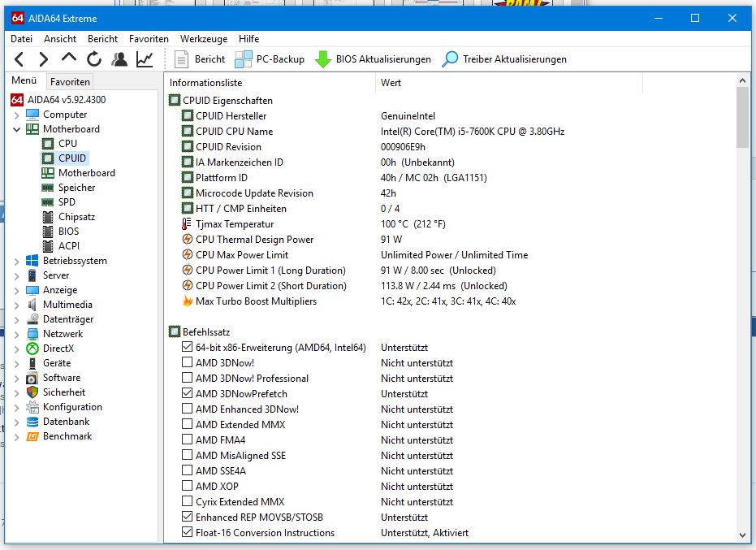
Task: Go back with the left arrow toolbar icon
Action: coord(19,59)
